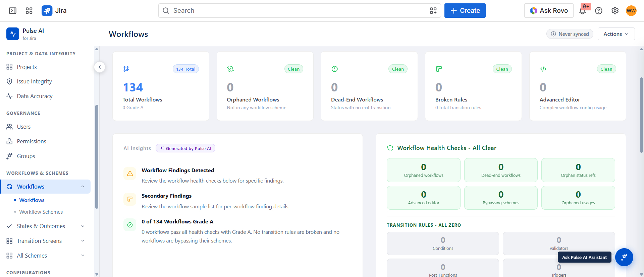Click the Jira logo
The height and width of the screenshot is (277, 644).
[54, 11]
